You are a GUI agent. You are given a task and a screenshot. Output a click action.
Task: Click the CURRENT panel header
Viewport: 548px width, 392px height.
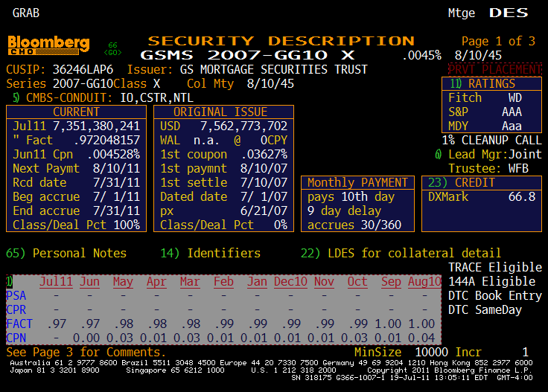[76, 112]
